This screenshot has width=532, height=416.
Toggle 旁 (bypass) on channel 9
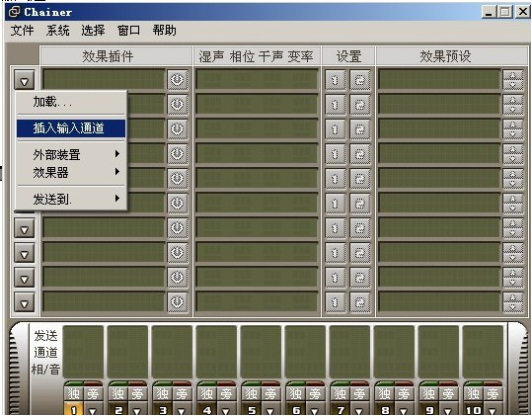point(448,394)
